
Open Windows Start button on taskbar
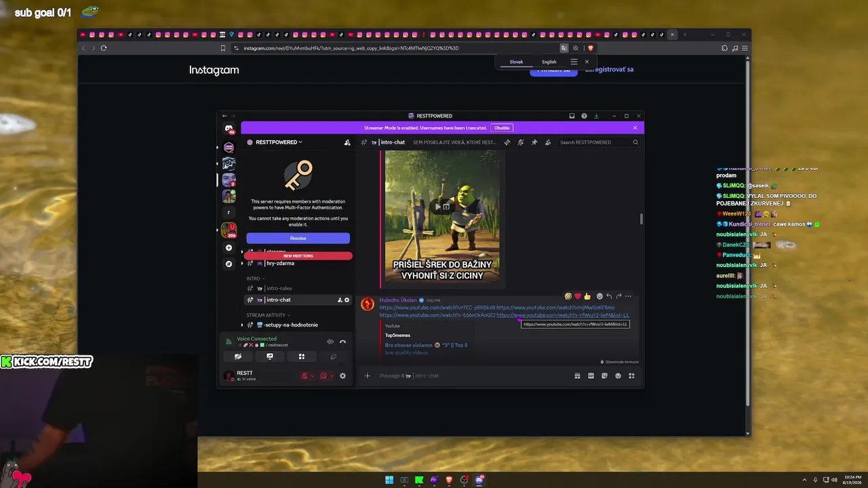point(389,480)
